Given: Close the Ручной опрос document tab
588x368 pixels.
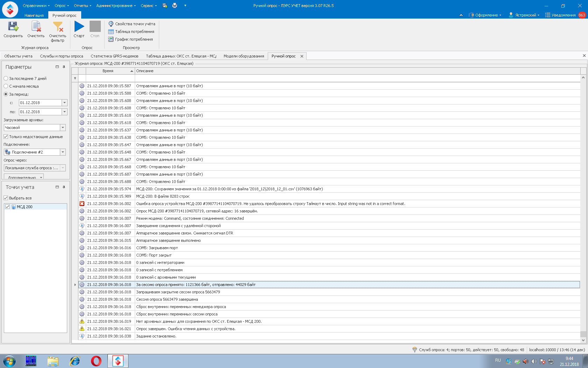Looking at the screenshot, I should 302,56.
